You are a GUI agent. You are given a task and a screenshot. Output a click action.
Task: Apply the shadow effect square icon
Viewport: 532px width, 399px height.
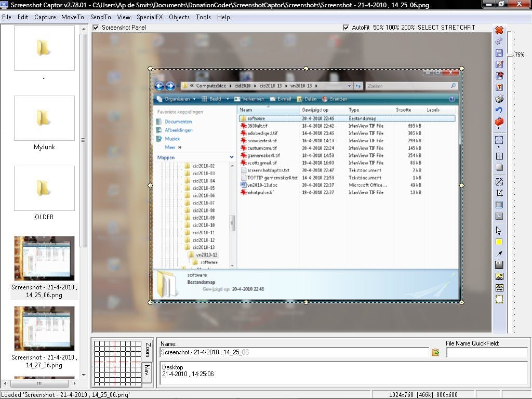(x=499, y=167)
